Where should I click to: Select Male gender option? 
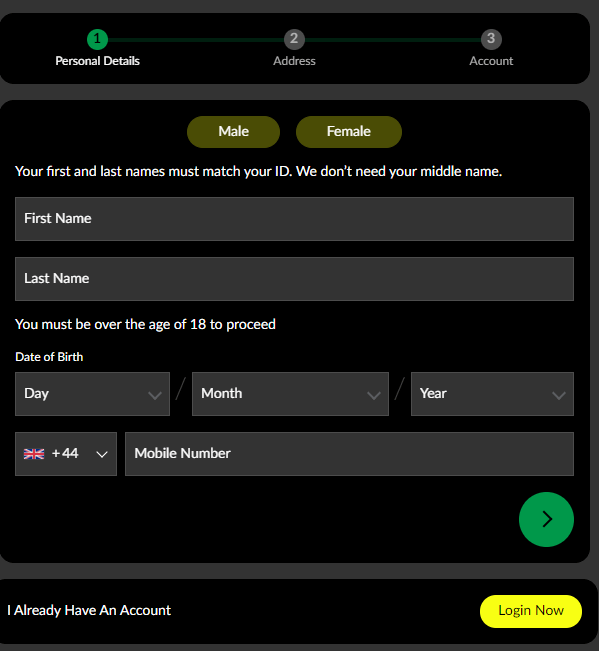233,132
